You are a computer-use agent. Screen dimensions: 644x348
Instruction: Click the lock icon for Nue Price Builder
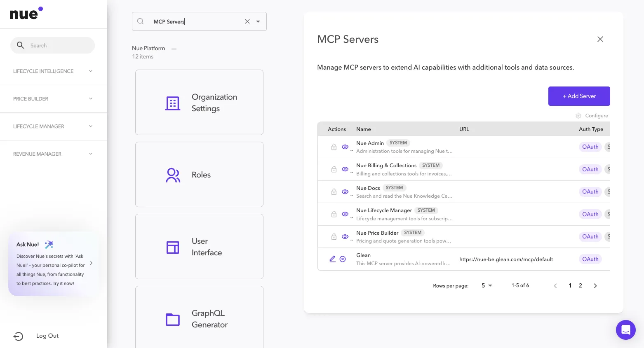[x=334, y=237]
